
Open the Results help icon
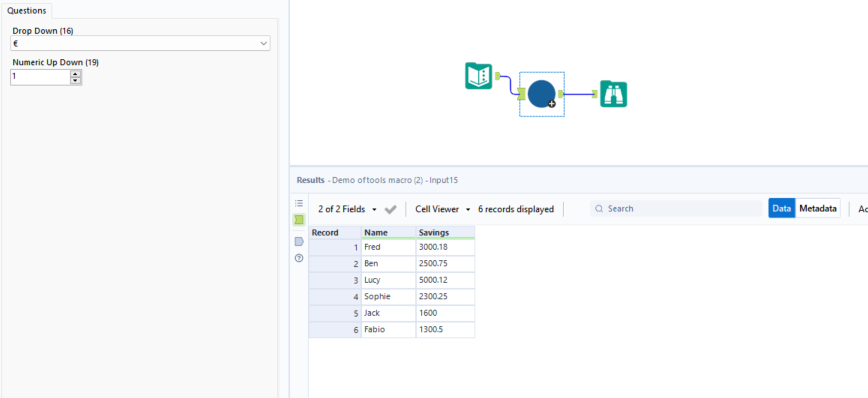click(x=299, y=258)
